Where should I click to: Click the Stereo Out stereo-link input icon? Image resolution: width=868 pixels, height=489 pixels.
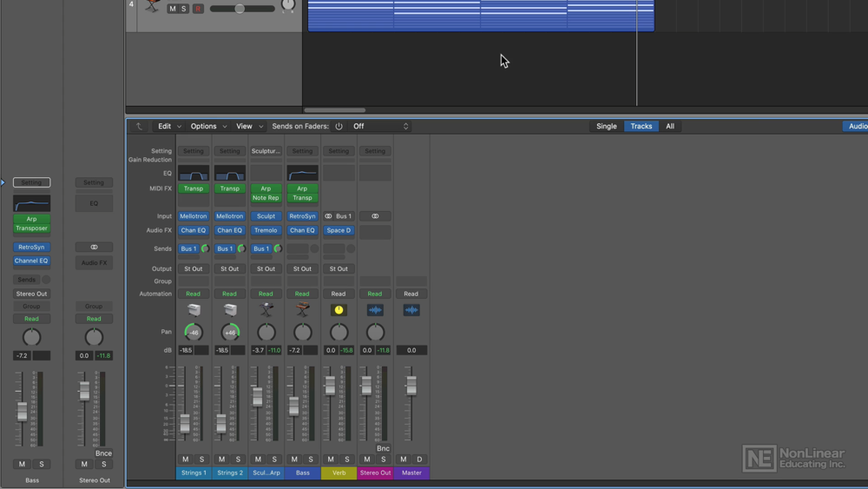[x=375, y=216]
